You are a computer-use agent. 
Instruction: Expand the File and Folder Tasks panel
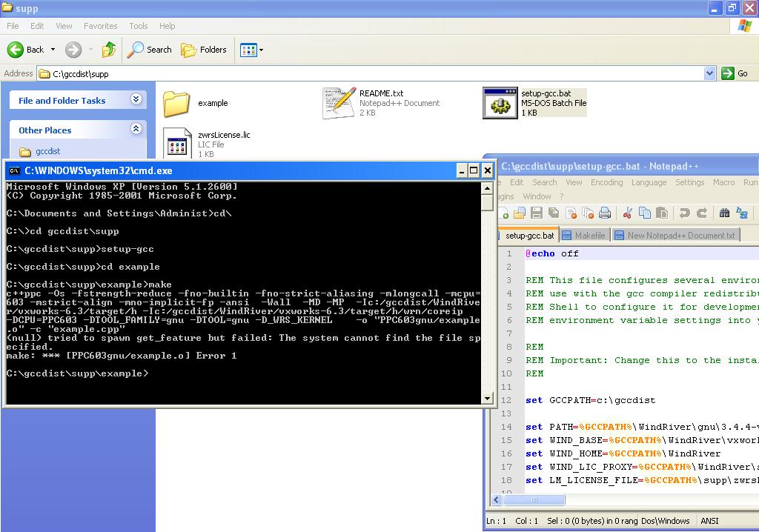coord(136,100)
